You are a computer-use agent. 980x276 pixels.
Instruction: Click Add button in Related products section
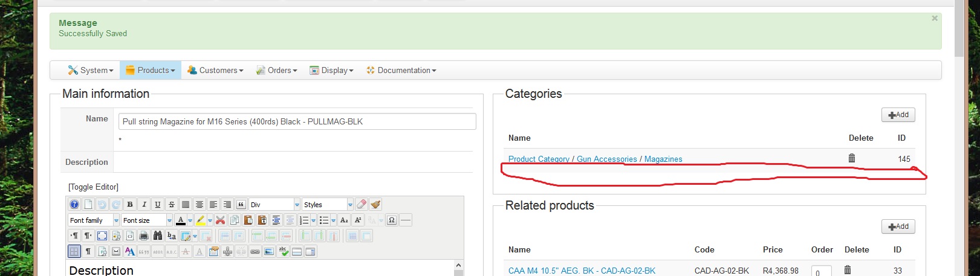point(898,226)
